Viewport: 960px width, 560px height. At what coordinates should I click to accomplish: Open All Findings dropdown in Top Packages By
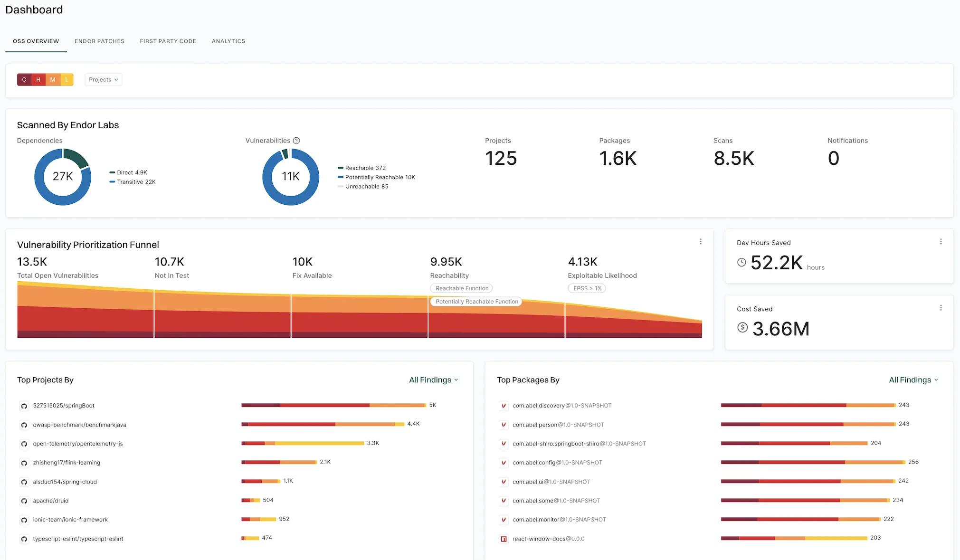point(913,380)
